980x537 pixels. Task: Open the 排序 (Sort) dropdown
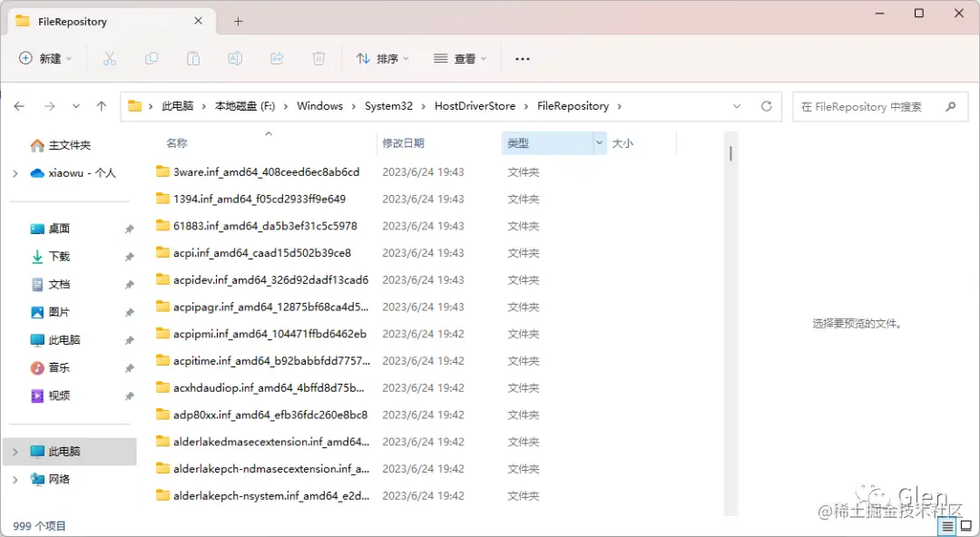point(383,58)
